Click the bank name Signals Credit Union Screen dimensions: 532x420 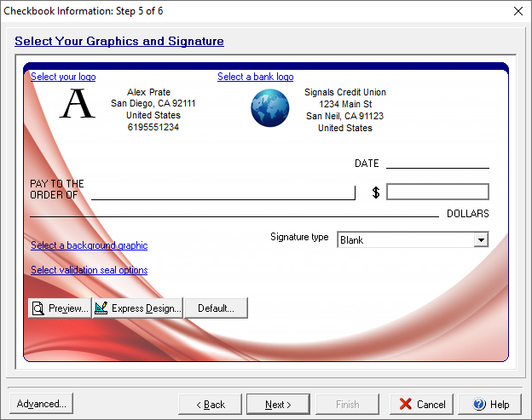(x=345, y=92)
